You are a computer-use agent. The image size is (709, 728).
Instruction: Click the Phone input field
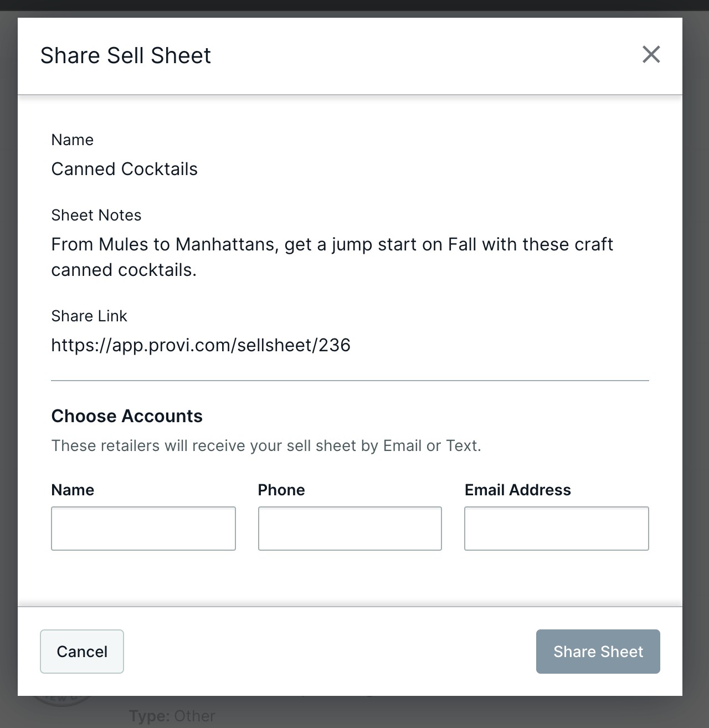[350, 528]
